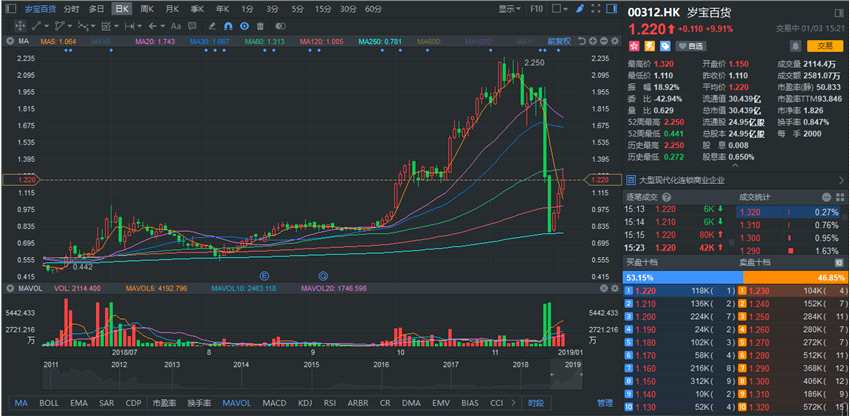Zoom out the K-line chart
This screenshot has height=416, width=850.
(x=604, y=41)
